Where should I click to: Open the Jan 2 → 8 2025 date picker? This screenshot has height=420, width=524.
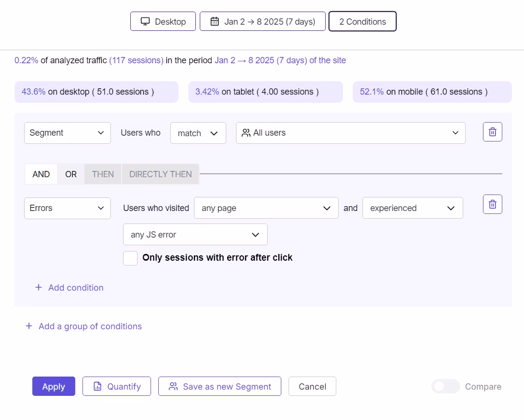[x=262, y=21]
